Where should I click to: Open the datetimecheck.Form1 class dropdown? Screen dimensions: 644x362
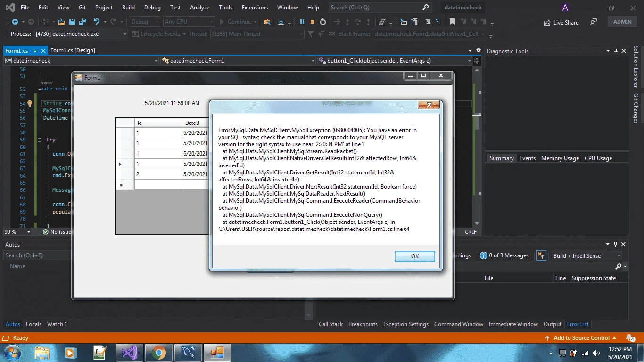point(238,60)
